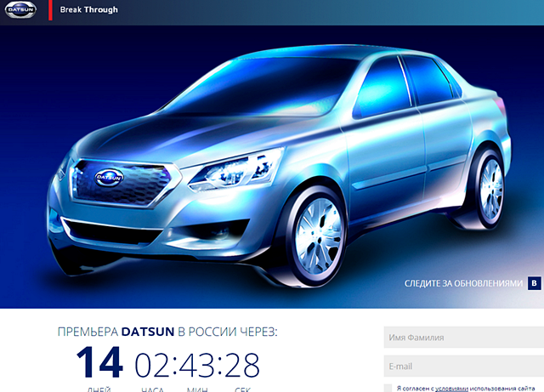Click the 02 hours countdown digits
This screenshot has width=544, height=392.
tap(153, 365)
